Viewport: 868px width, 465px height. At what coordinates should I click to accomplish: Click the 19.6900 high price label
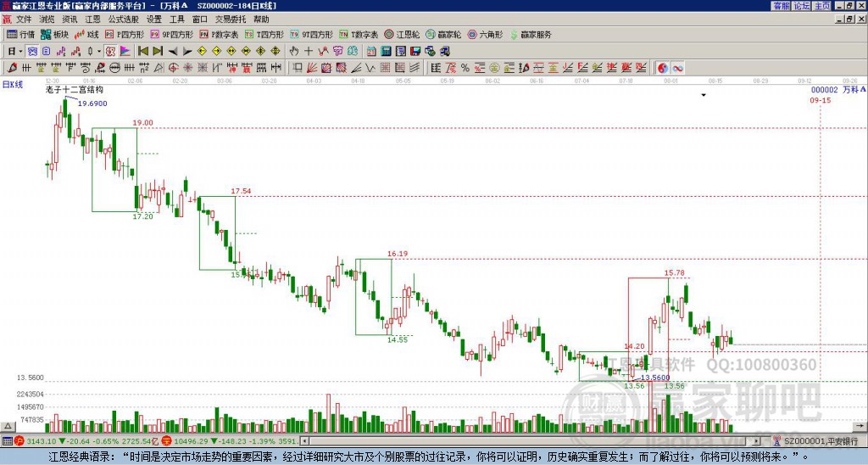point(92,104)
